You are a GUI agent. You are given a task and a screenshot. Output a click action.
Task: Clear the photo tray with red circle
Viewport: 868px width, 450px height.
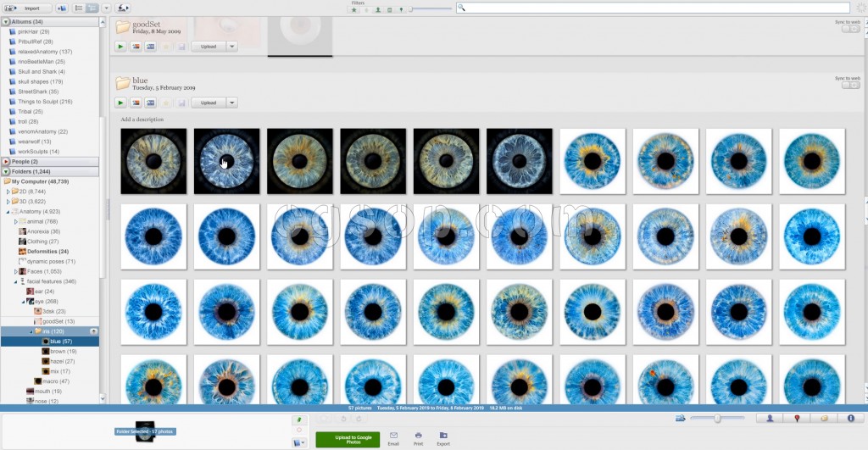click(x=299, y=430)
